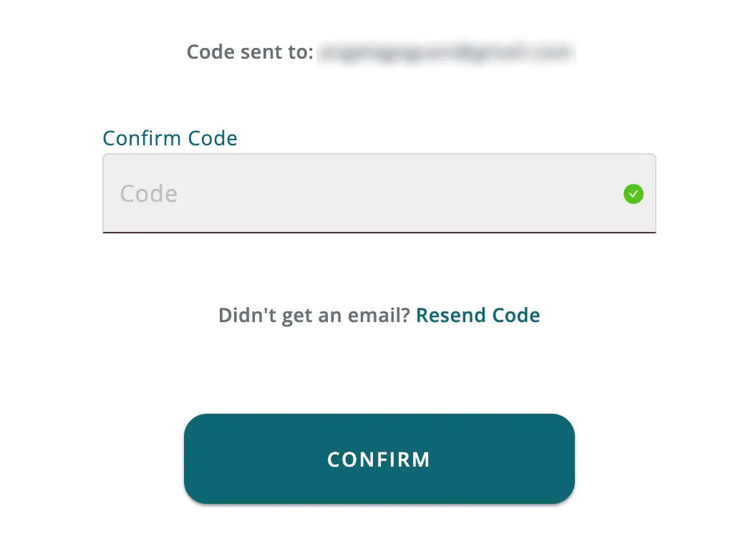Tap the valid-status check icon in the field
The image size is (756, 544).
click(633, 193)
